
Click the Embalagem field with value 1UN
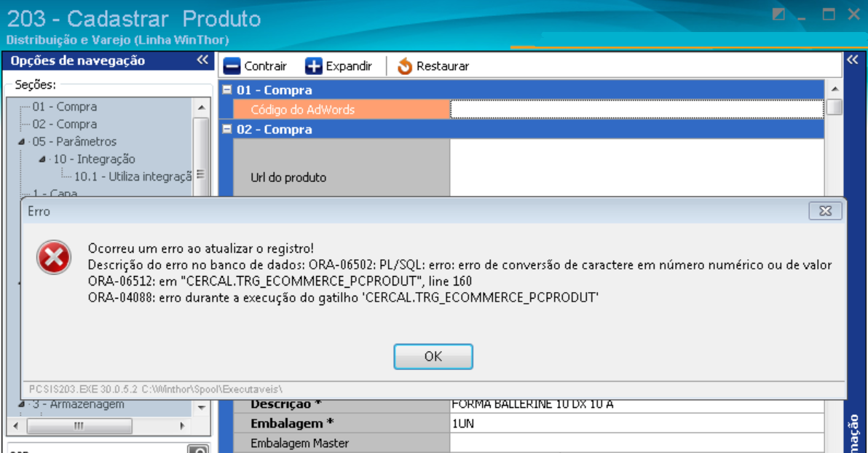click(636, 423)
